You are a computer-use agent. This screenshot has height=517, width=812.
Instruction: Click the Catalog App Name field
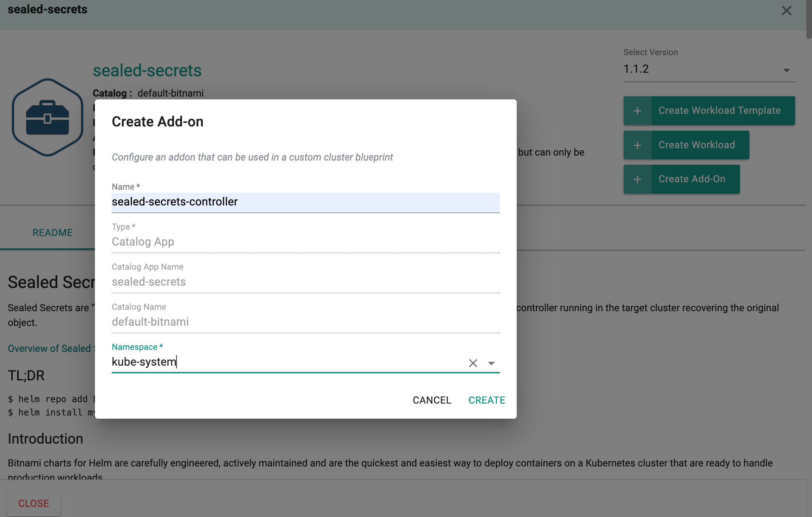click(305, 282)
